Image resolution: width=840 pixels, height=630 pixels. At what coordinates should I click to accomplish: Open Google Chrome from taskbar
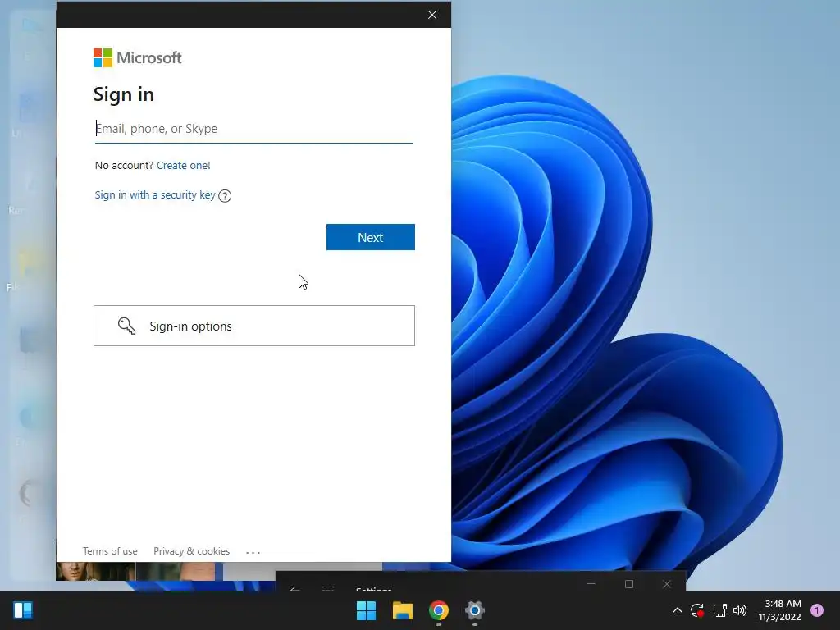pyautogui.click(x=438, y=610)
